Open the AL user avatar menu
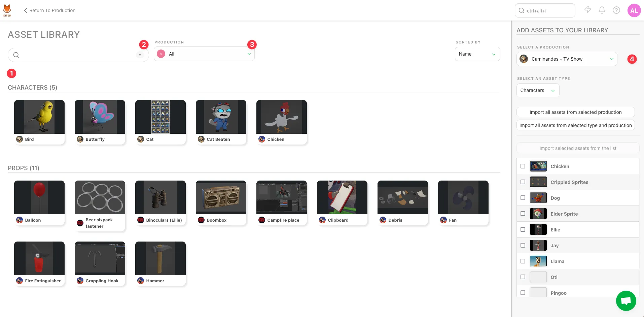Image resolution: width=644 pixels, height=317 pixels. click(x=634, y=10)
